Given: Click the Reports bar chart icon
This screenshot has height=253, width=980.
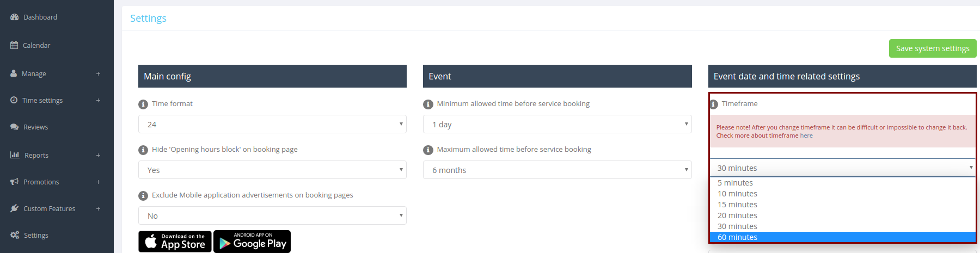Looking at the screenshot, I should 15,155.
